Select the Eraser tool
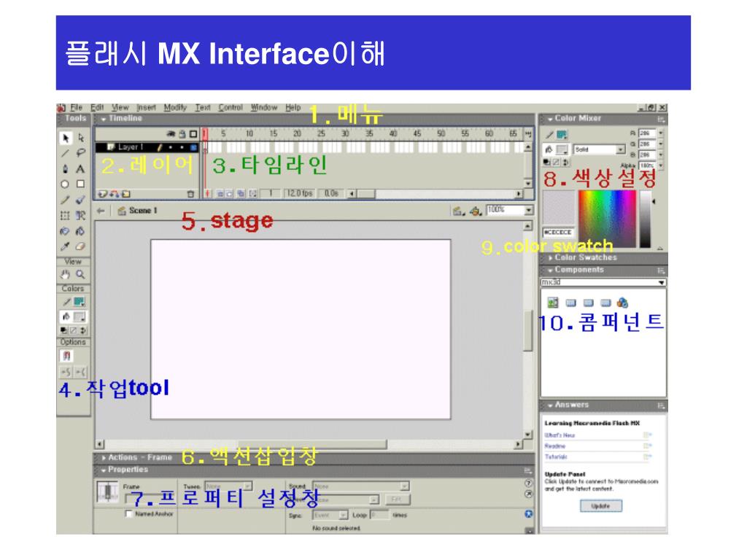 pyautogui.click(x=80, y=246)
